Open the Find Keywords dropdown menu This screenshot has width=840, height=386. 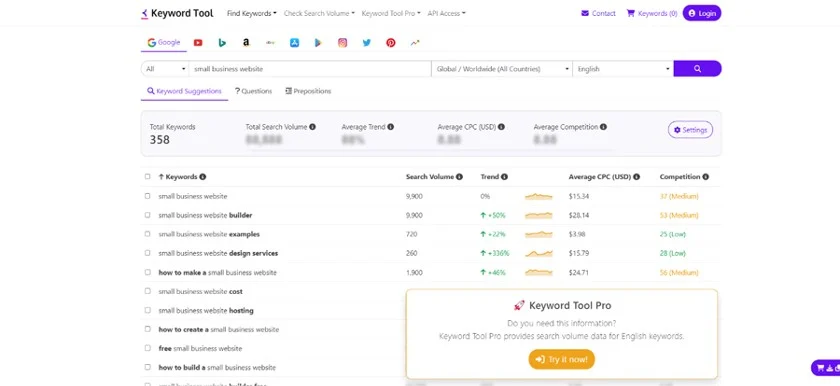(252, 13)
